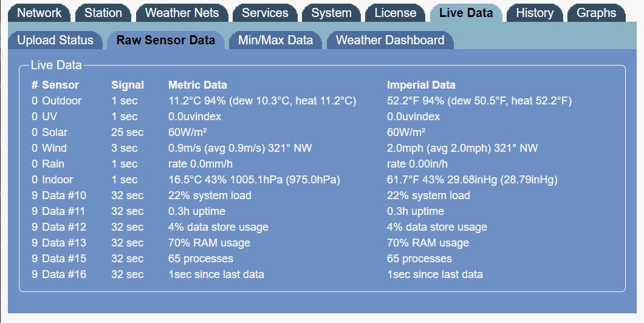Switch to the Graphs tab
644x323 pixels.
point(597,13)
